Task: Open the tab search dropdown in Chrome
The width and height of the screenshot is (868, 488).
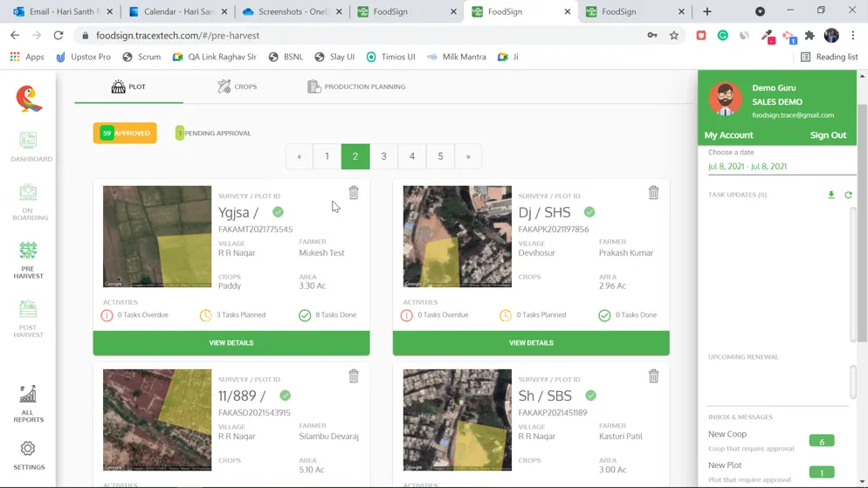Action: click(x=760, y=11)
